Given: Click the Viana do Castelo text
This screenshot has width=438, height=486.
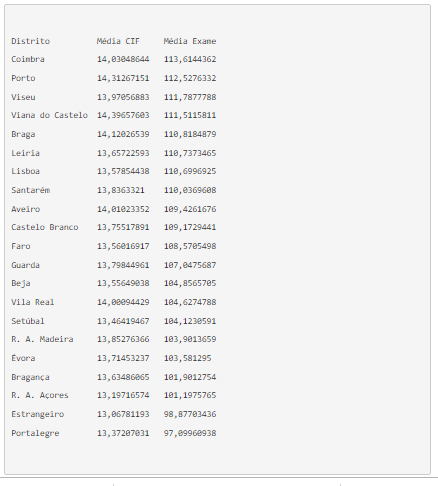Looking at the screenshot, I should 49,115.
